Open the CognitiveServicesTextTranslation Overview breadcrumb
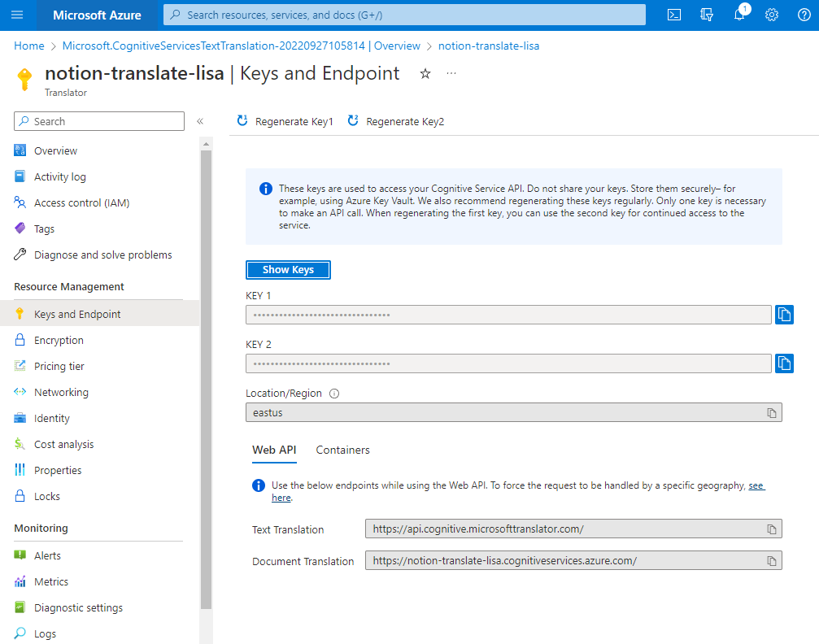This screenshot has height=644, width=819. click(242, 46)
